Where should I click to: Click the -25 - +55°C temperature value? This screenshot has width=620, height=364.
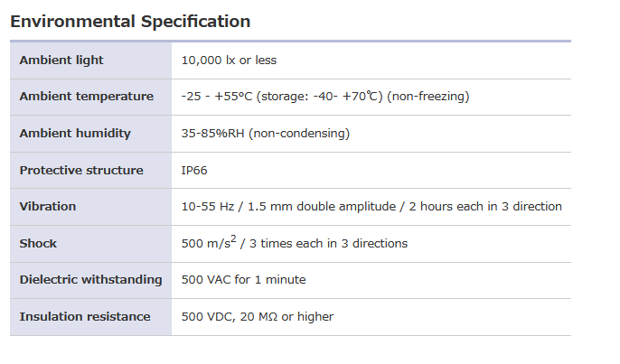(x=220, y=97)
